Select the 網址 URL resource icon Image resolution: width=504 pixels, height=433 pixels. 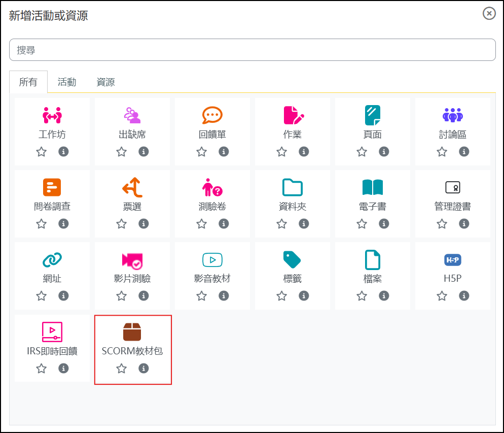[x=52, y=259]
